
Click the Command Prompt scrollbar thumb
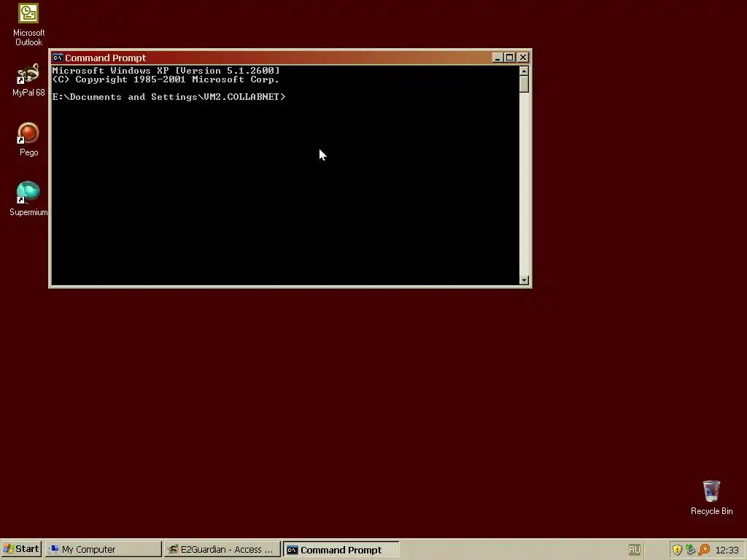click(524, 85)
